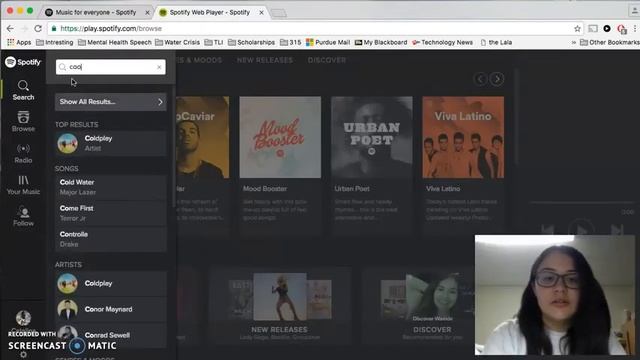Screen dimensions: 640x360
Task: Open the Cast icon in browser toolbar
Action: 593,29
